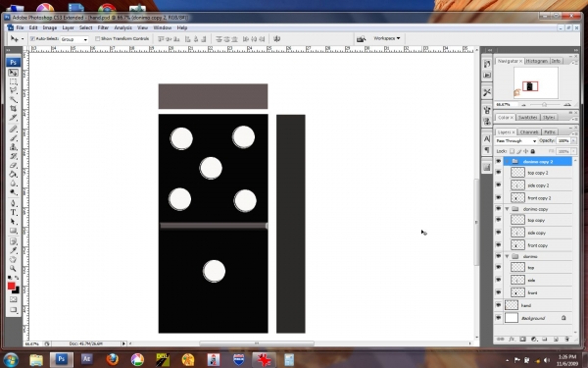588x368 pixels.
Task: Toggle the Auto-Select checkbox
Action: click(x=32, y=38)
